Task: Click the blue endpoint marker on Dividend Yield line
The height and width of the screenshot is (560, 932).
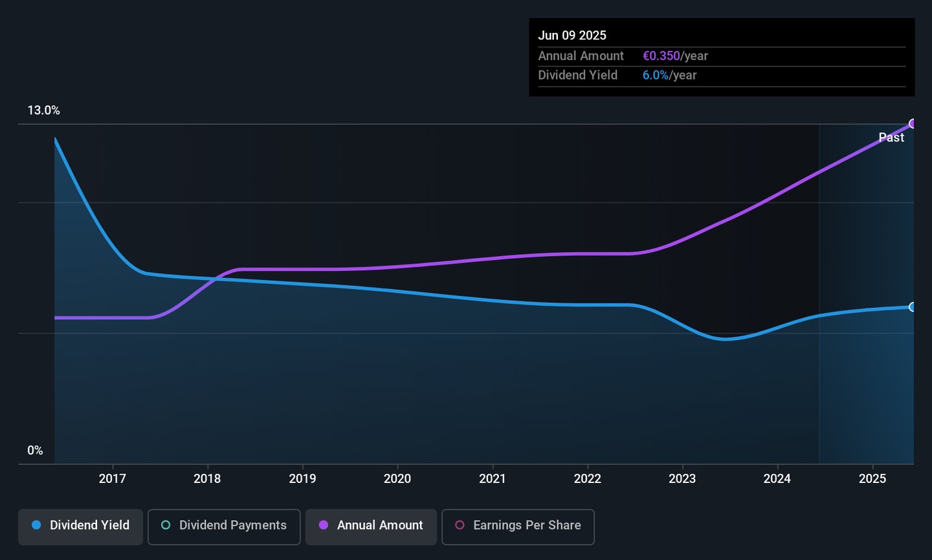Action: tap(913, 307)
